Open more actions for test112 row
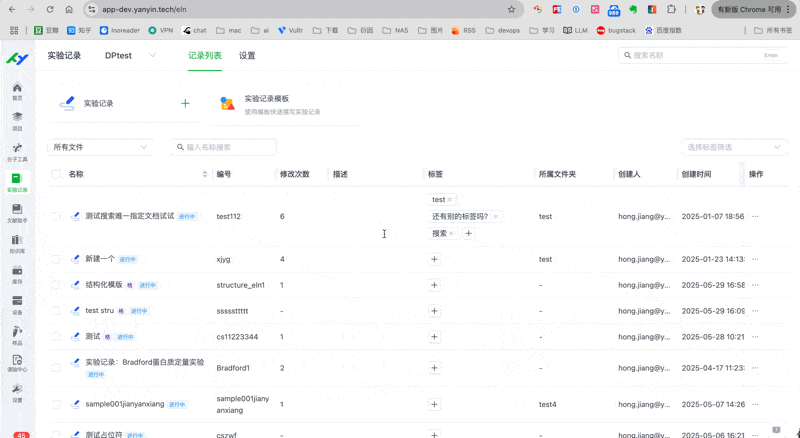Image resolution: width=800 pixels, height=438 pixels. coord(755,216)
